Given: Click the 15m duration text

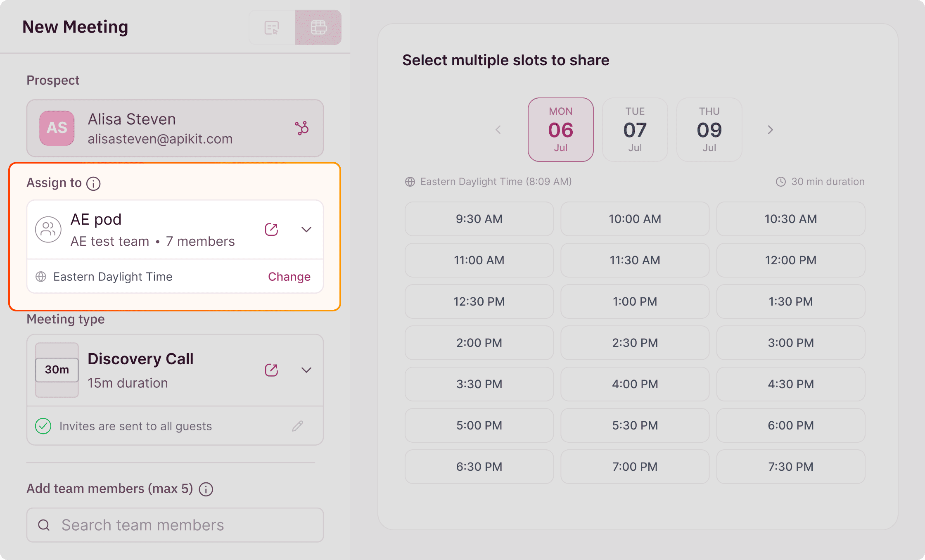Looking at the screenshot, I should [x=128, y=383].
